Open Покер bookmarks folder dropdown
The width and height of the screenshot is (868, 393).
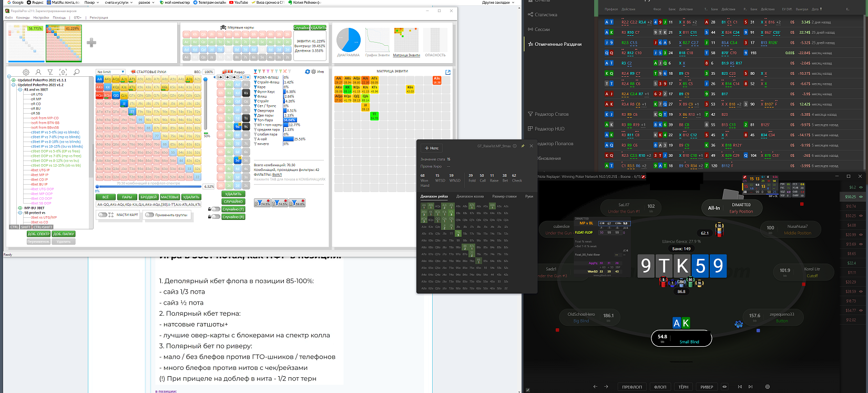click(91, 3)
